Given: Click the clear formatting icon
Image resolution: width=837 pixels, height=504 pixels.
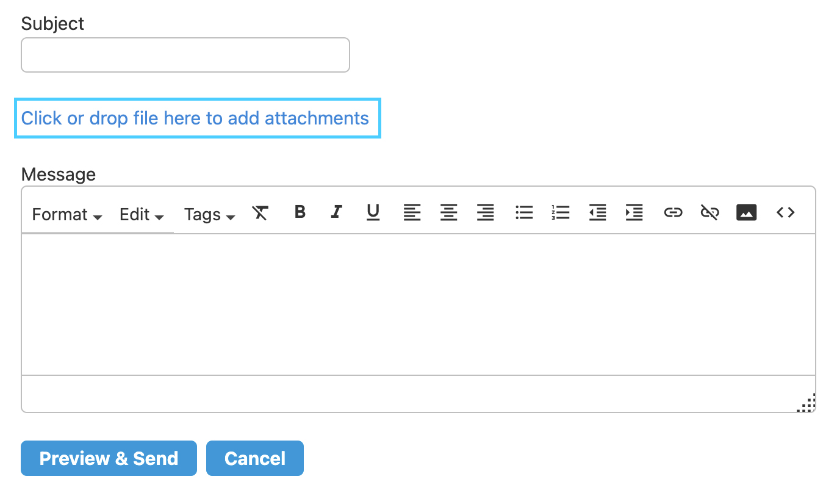Looking at the screenshot, I should pos(260,212).
